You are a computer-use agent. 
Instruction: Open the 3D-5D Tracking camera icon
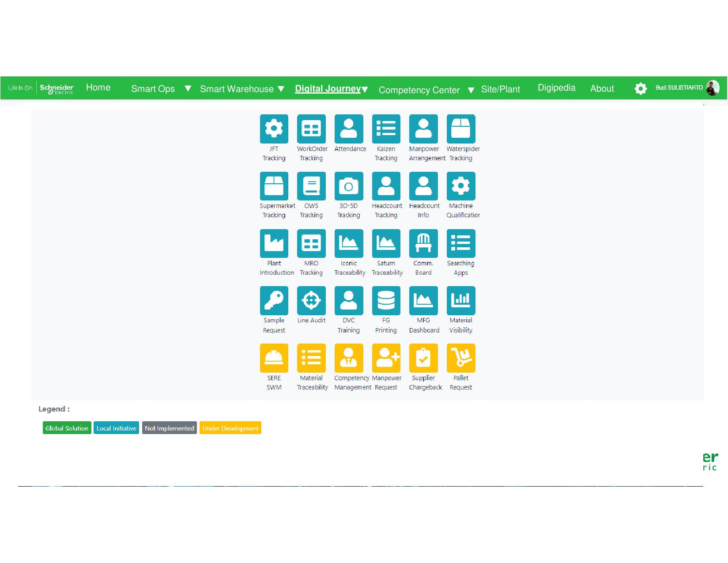click(x=349, y=185)
